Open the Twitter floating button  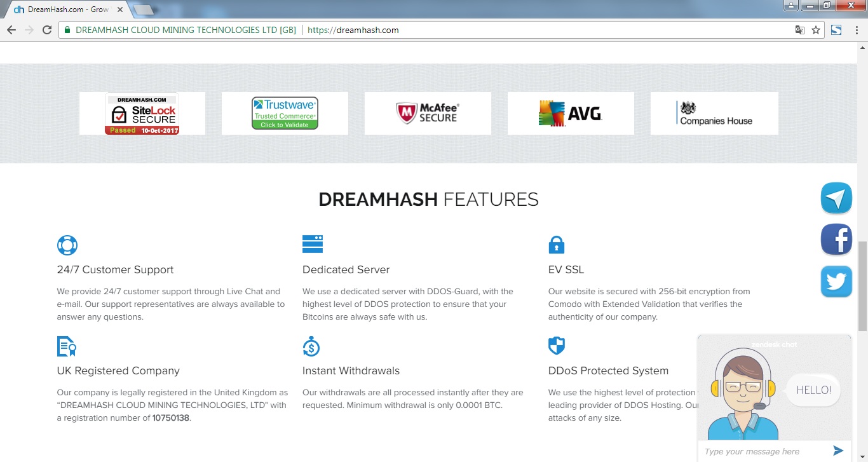[x=836, y=281]
